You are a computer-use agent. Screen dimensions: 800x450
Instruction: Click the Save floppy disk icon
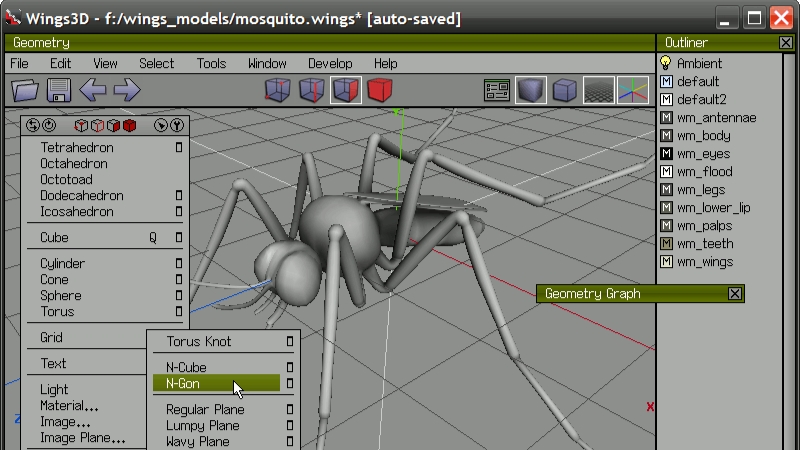(x=59, y=91)
